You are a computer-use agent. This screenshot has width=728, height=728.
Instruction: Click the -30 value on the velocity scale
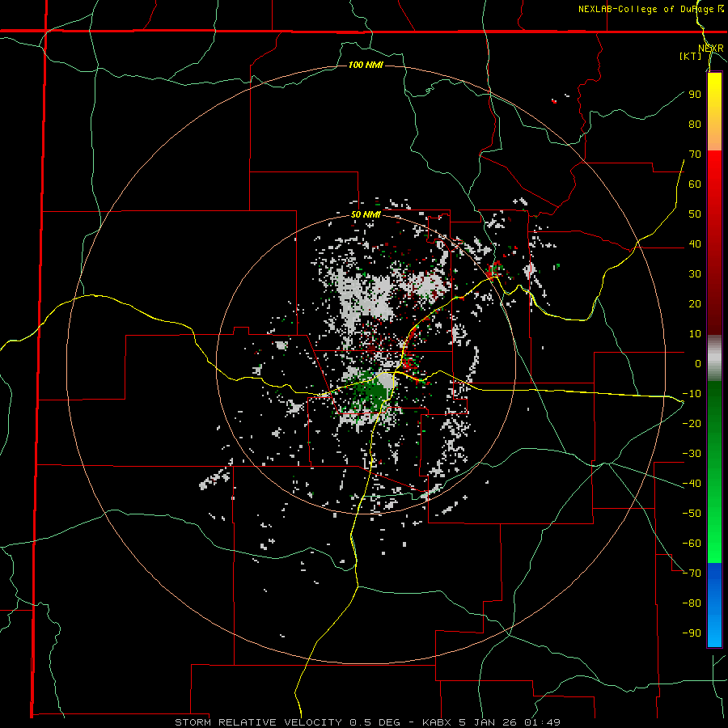(x=692, y=454)
